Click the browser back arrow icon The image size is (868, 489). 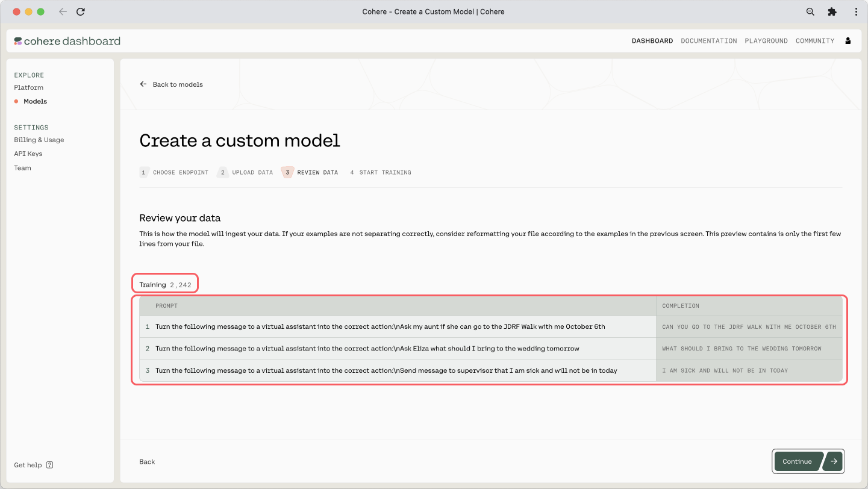point(63,11)
